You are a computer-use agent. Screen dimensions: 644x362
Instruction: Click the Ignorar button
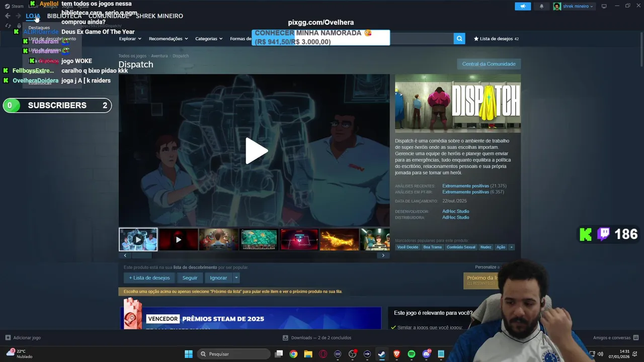pyautogui.click(x=218, y=278)
